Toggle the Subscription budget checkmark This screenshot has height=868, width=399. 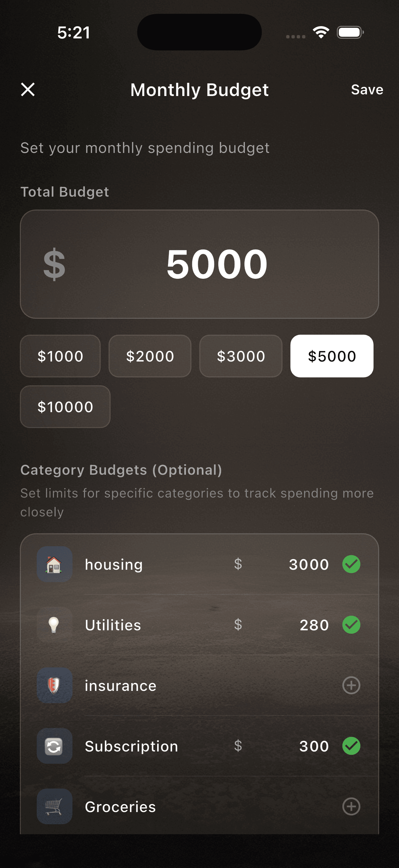point(351,746)
